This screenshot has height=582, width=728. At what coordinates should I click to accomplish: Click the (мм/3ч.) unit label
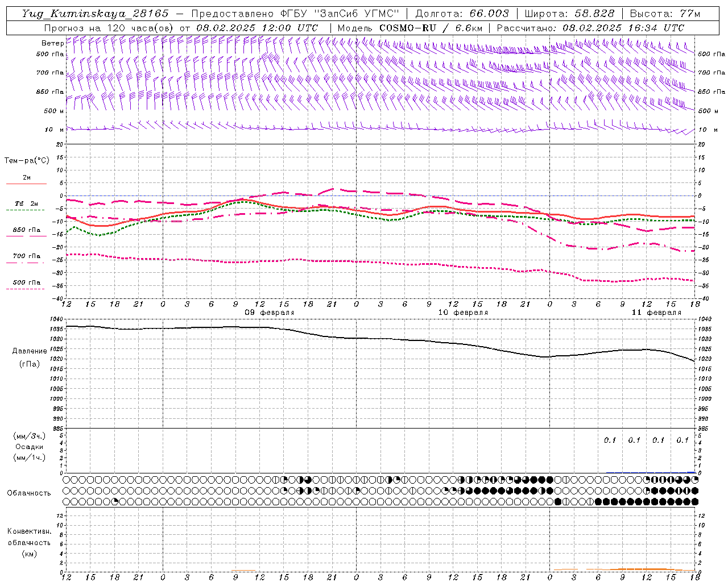pyautogui.click(x=30, y=436)
